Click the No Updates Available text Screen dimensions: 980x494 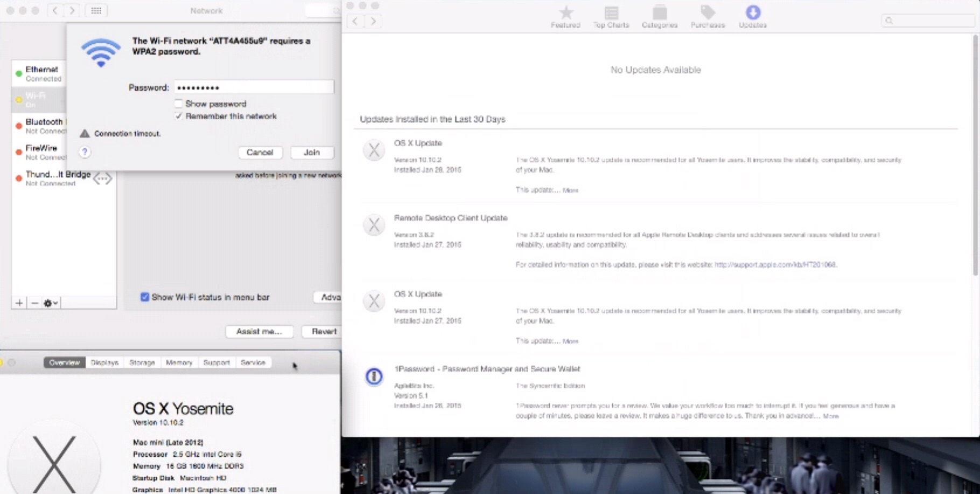[x=655, y=70]
